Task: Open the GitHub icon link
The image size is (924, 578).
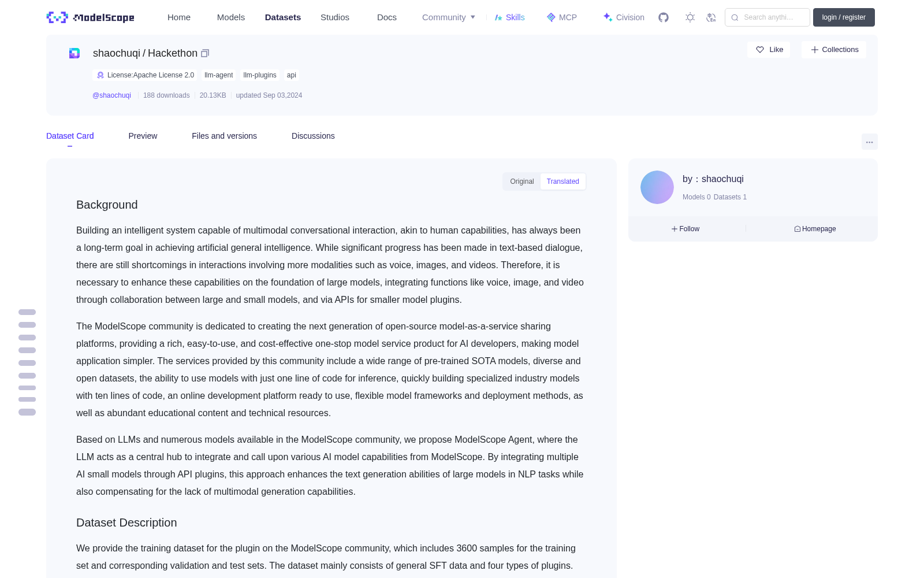Action: tap(664, 17)
